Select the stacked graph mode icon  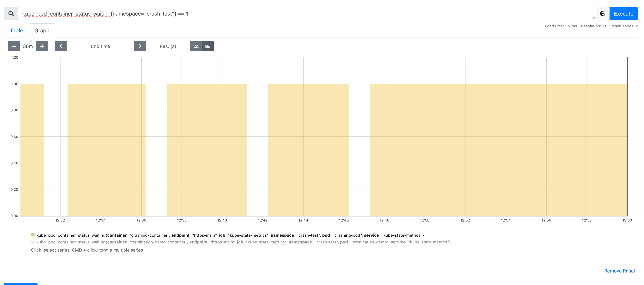pos(208,46)
